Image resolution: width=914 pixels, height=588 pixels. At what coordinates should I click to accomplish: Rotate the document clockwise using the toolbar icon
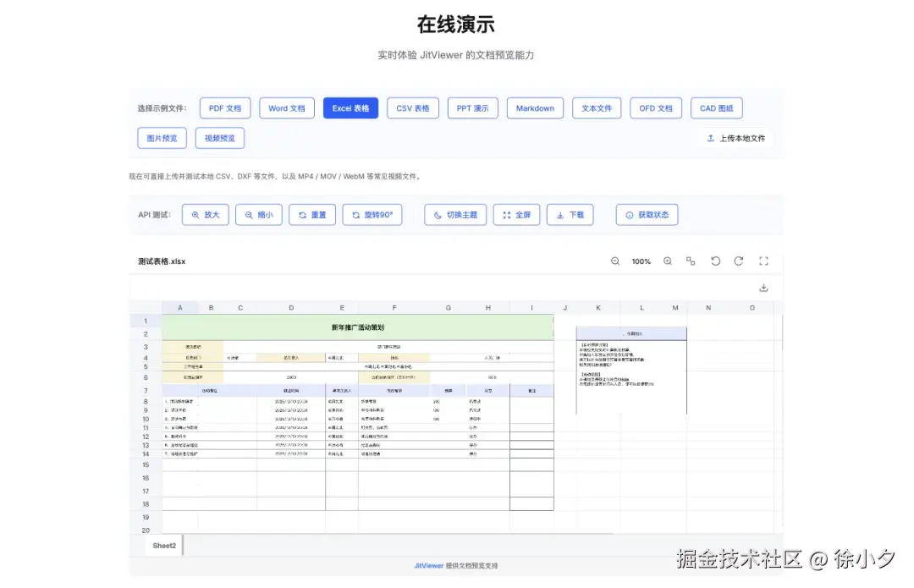click(x=738, y=261)
